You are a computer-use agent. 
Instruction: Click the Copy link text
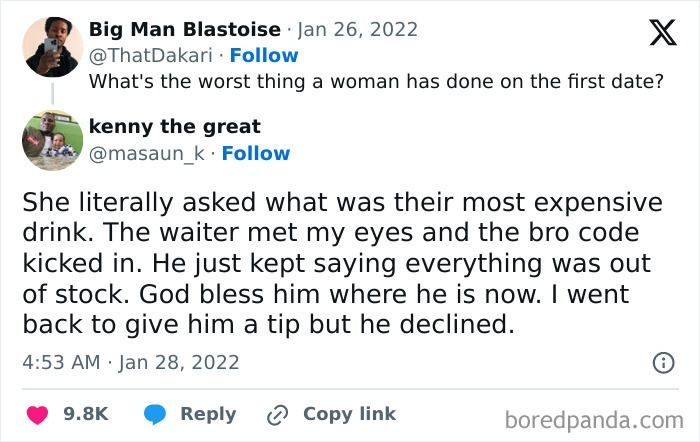(349, 414)
